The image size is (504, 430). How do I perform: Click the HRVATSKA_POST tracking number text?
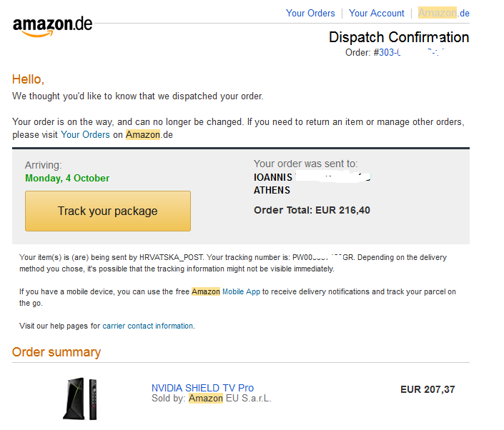[322, 258]
